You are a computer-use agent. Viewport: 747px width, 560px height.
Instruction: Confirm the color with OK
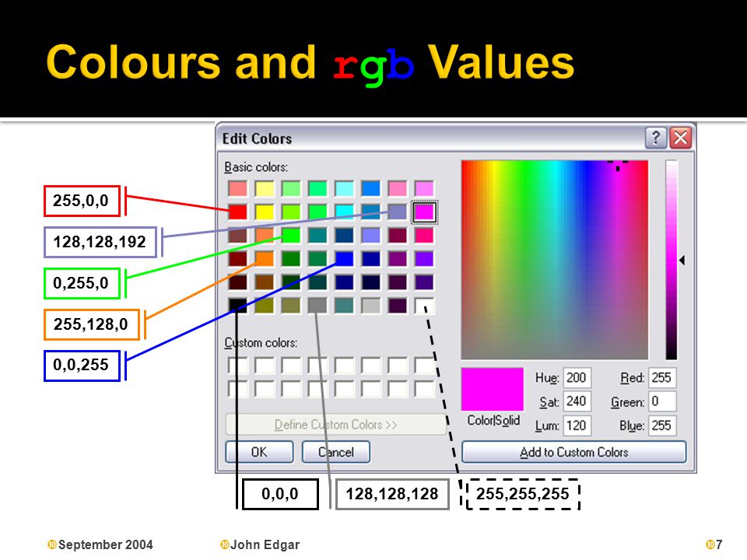[x=259, y=452]
